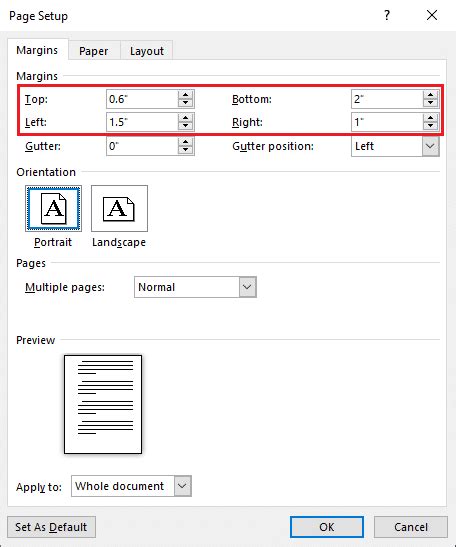
Task: Select the Landscape orientation icon
Action: click(x=119, y=208)
